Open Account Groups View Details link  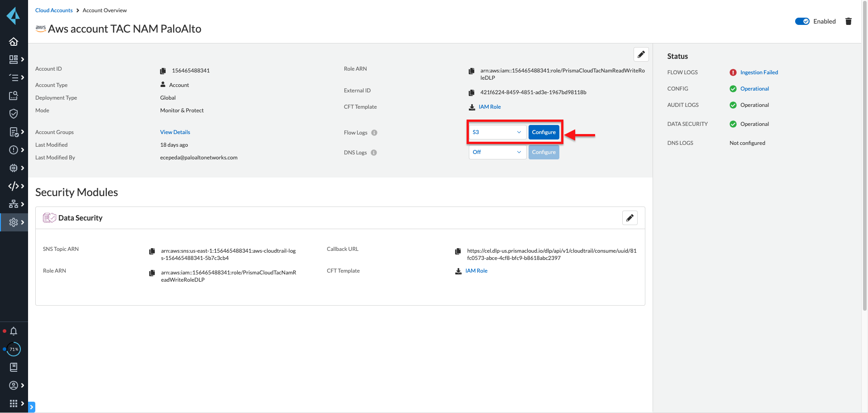click(175, 132)
